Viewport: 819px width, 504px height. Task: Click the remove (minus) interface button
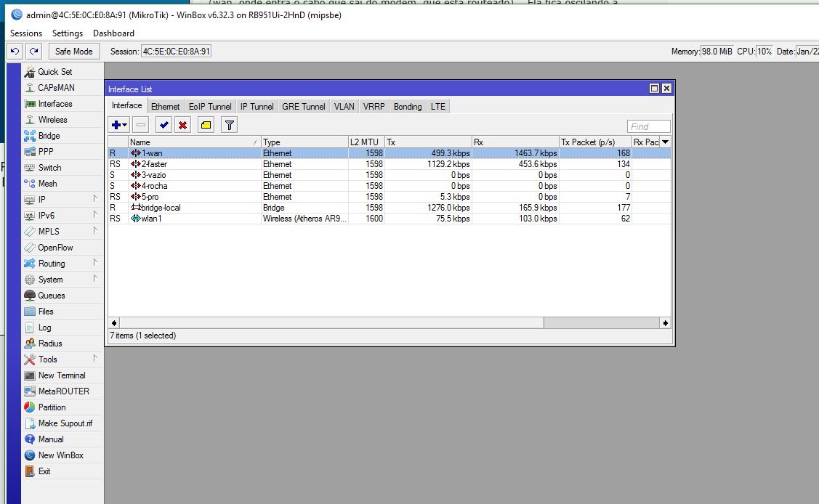pos(141,125)
